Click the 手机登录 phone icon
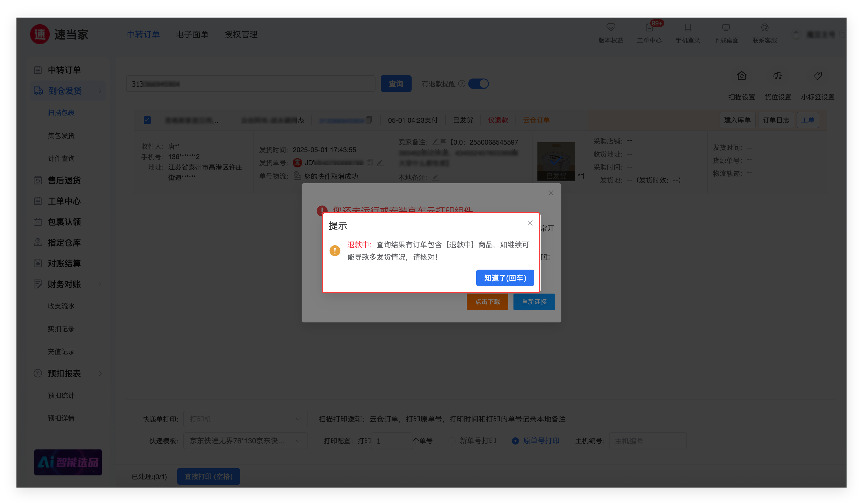The width and height of the screenshot is (863, 504). coord(687,27)
